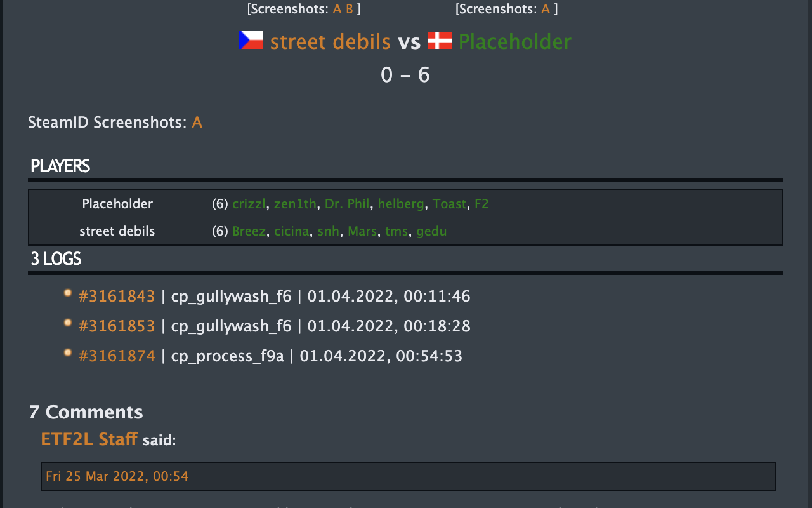This screenshot has height=508, width=812.
Task: Open player gedu's profile
Action: coord(431,231)
